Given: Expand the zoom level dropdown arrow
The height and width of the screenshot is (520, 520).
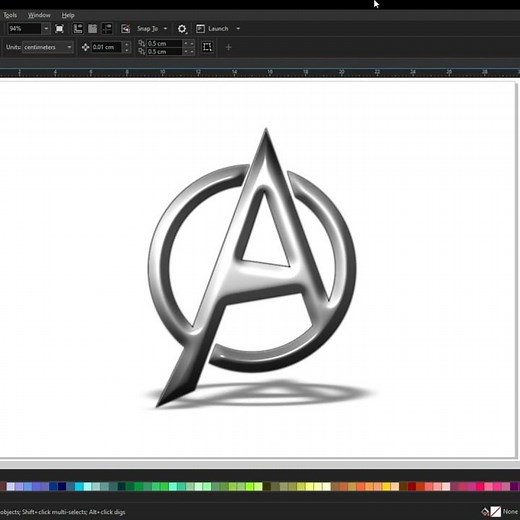Looking at the screenshot, I should 46,29.
